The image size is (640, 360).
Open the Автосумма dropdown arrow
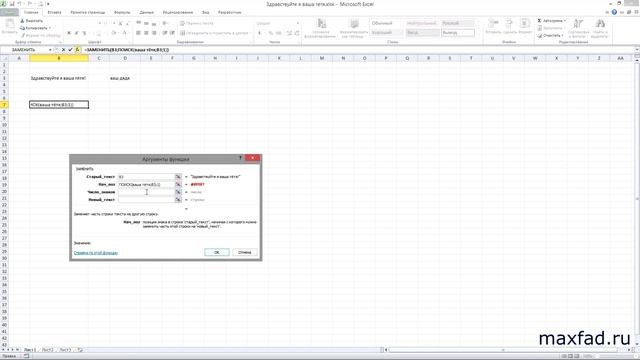[565, 20]
